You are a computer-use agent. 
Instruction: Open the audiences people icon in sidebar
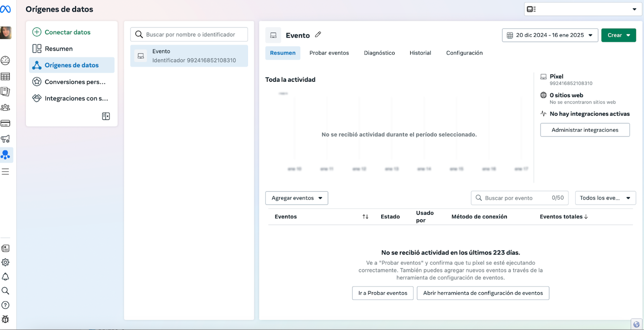pyautogui.click(x=5, y=107)
